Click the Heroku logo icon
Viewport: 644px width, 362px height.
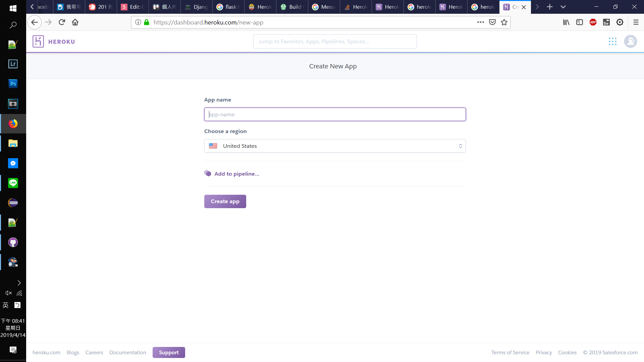click(x=38, y=42)
